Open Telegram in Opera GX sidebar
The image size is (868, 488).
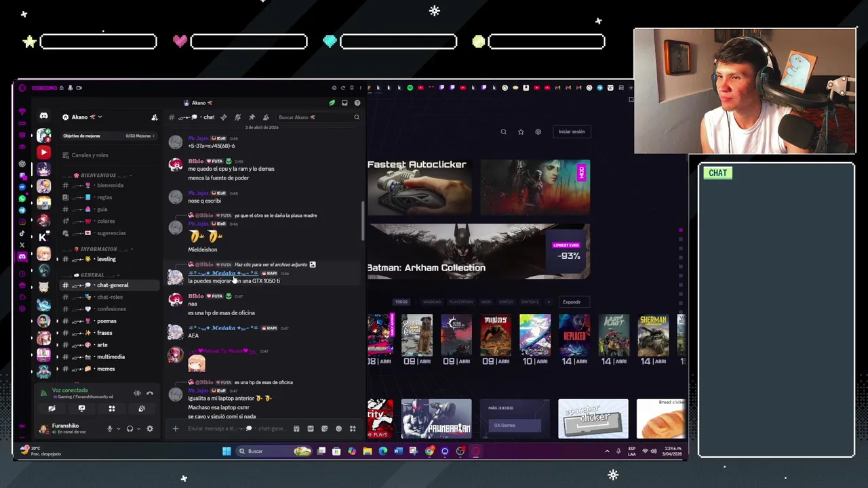(x=22, y=210)
